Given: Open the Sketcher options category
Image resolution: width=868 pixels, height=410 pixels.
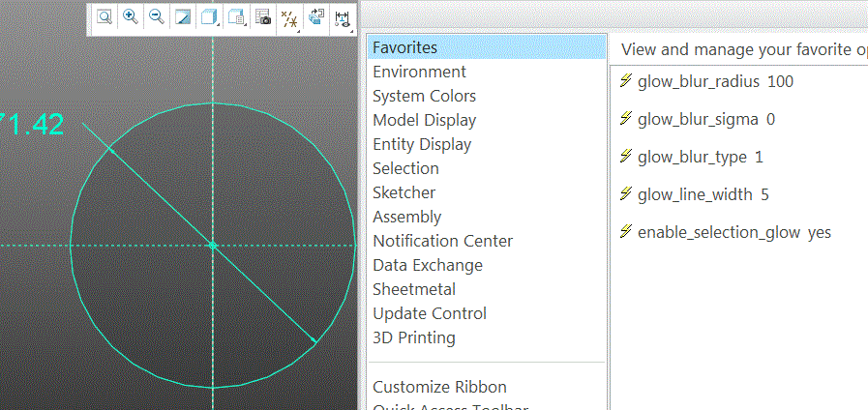Looking at the screenshot, I should 404,192.
